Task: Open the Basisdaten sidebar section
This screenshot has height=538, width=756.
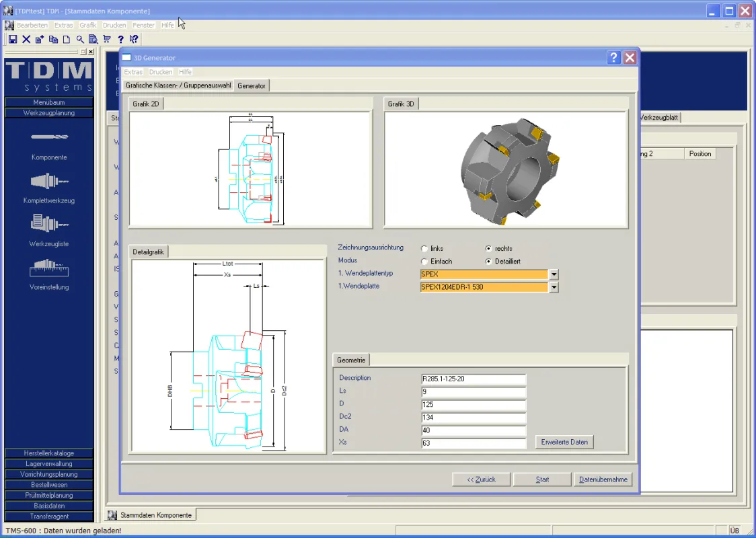Action: coord(49,506)
